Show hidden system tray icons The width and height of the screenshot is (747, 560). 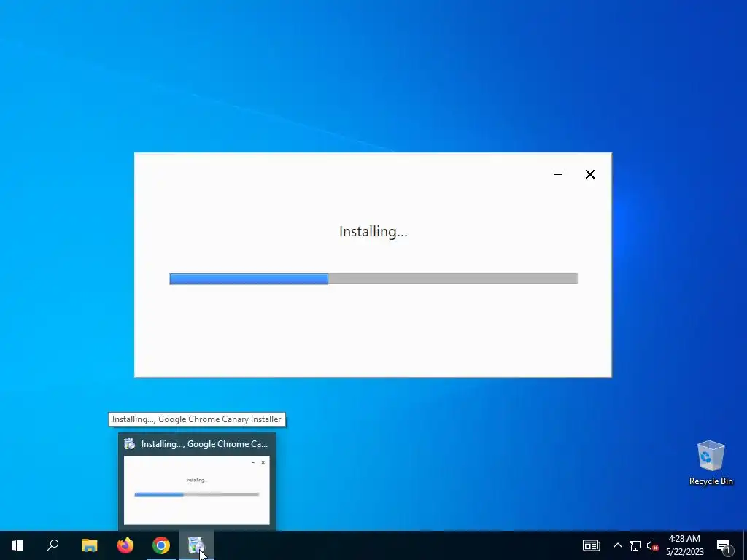(617, 545)
